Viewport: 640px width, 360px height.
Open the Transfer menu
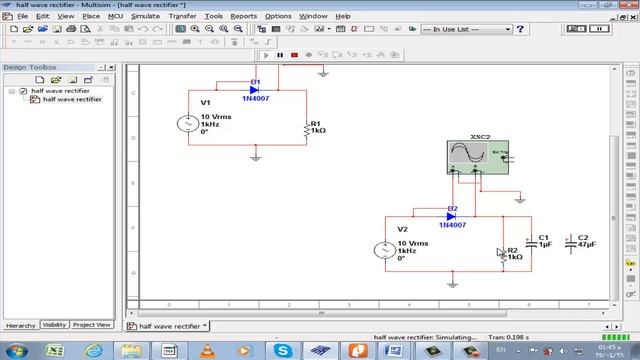pyautogui.click(x=182, y=16)
